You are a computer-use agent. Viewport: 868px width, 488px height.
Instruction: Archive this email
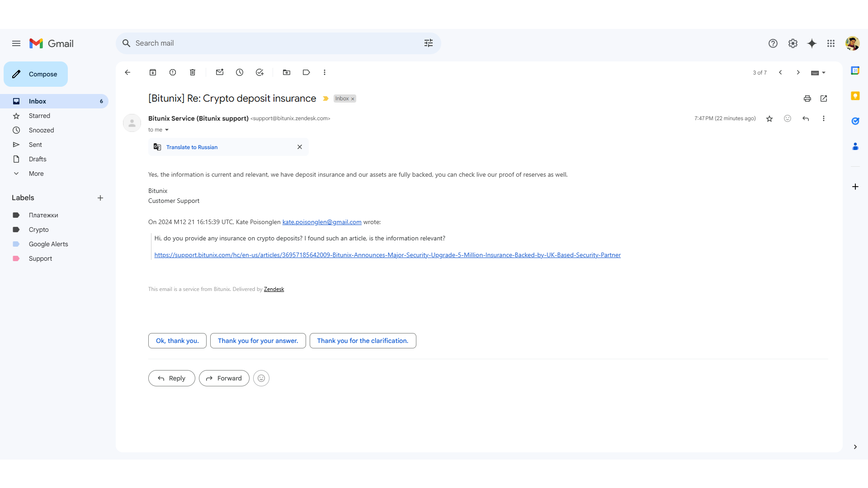point(153,72)
